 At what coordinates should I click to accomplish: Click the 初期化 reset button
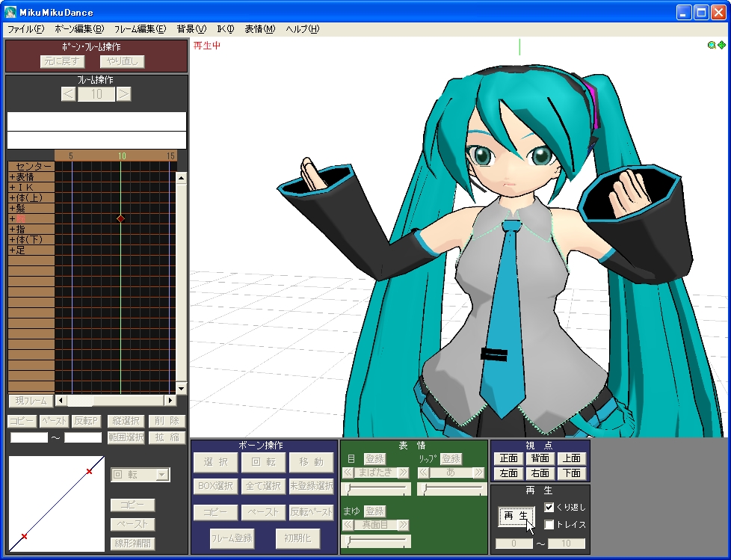(x=297, y=538)
